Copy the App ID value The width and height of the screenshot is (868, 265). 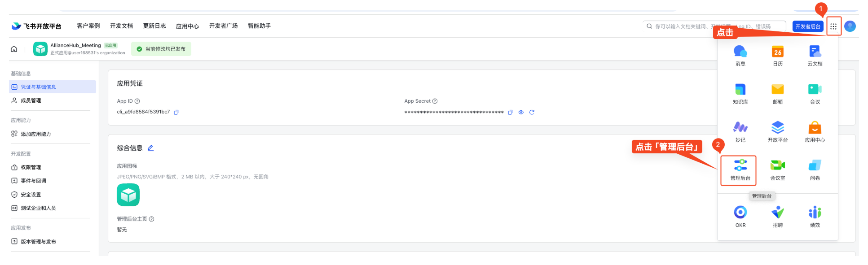pos(176,112)
